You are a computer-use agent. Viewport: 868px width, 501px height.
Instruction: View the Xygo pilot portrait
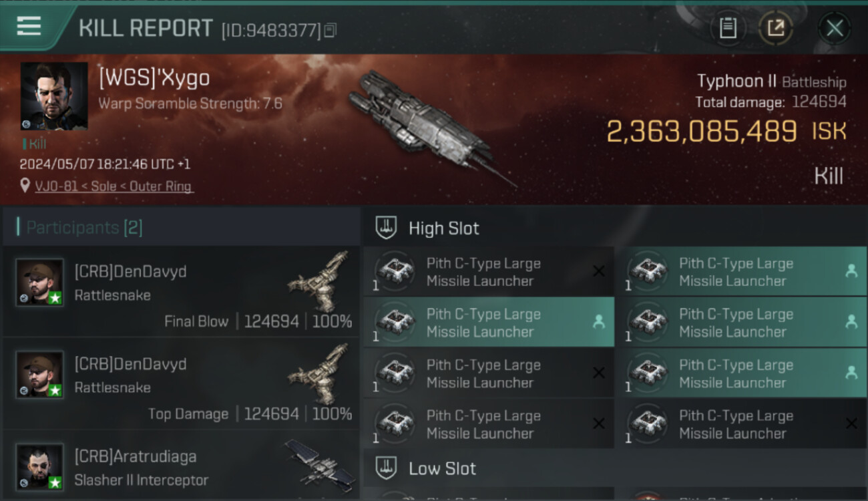point(54,96)
